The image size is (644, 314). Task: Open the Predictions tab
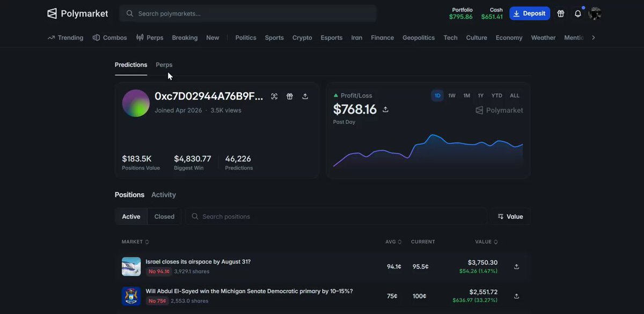(x=131, y=65)
